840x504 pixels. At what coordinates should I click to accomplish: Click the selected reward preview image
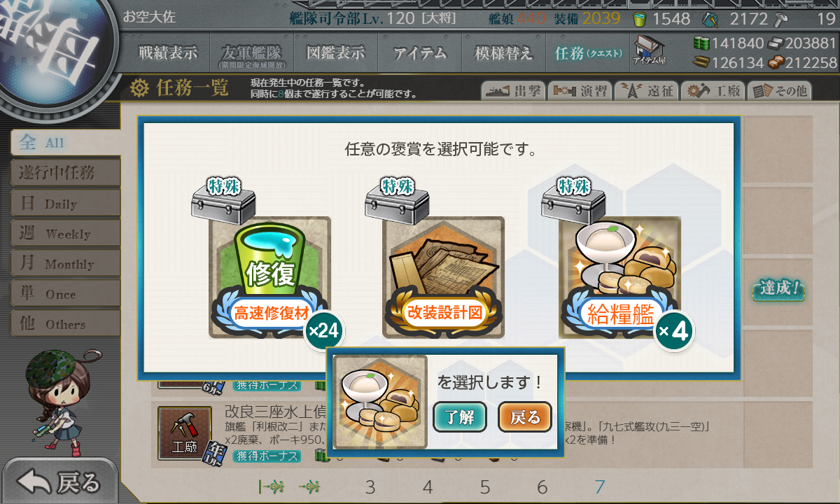click(x=380, y=402)
